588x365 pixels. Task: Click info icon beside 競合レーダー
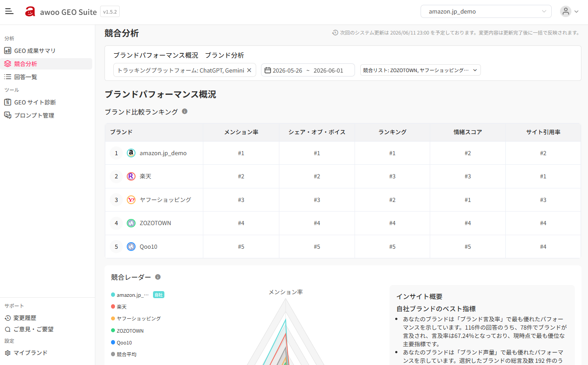(158, 277)
